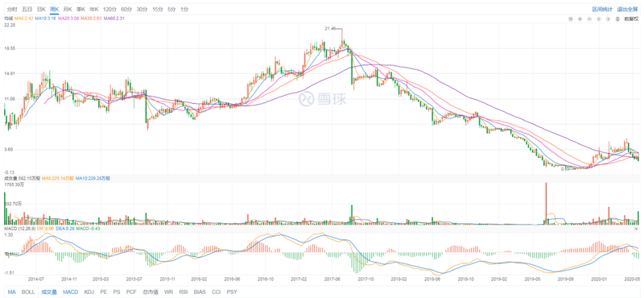The width and height of the screenshot is (644, 298).
Task: Toggle the MA indicator
Action: click(12, 292)
